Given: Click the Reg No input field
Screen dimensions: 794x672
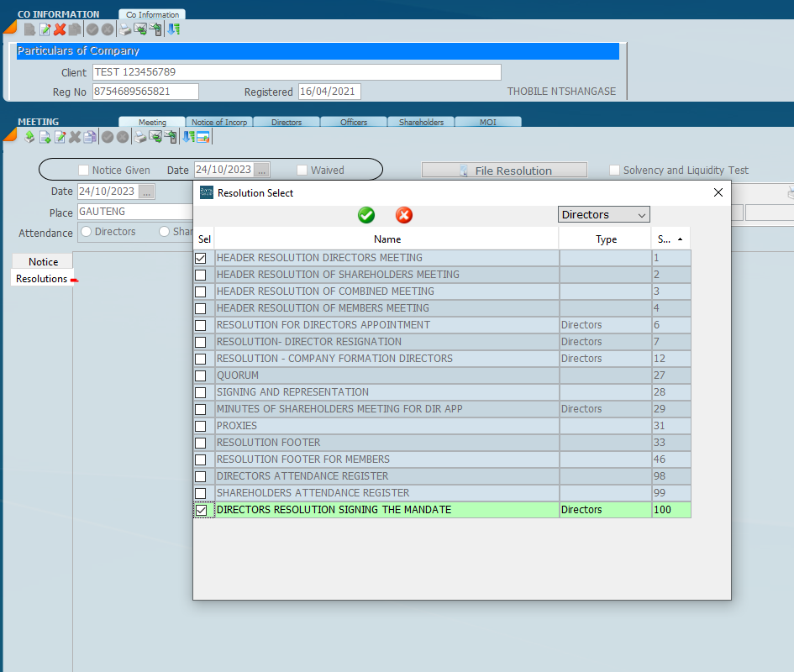Looking at the screenshot, I should click(x=145, y=92).
